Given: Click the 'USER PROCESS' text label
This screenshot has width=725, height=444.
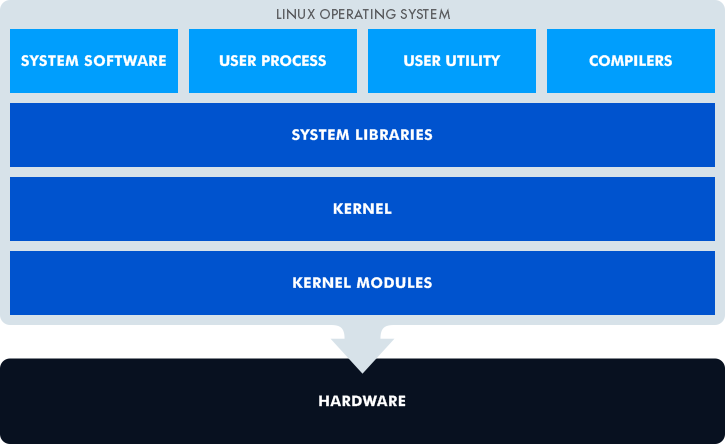Looking at the screenshot, I should [272, 61].
